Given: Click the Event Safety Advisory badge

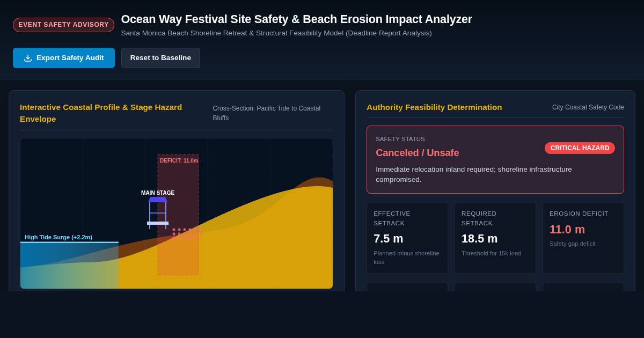Looking at the screenshot, I should point(63,25).
